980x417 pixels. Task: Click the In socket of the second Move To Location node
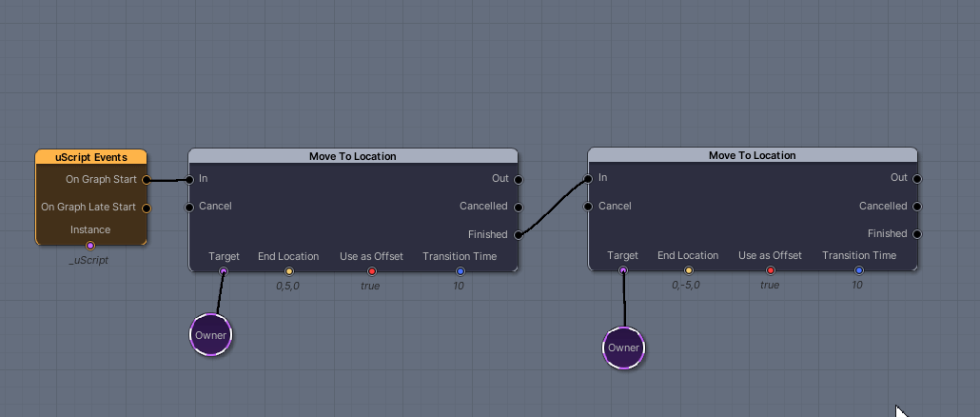click(589, 178)
